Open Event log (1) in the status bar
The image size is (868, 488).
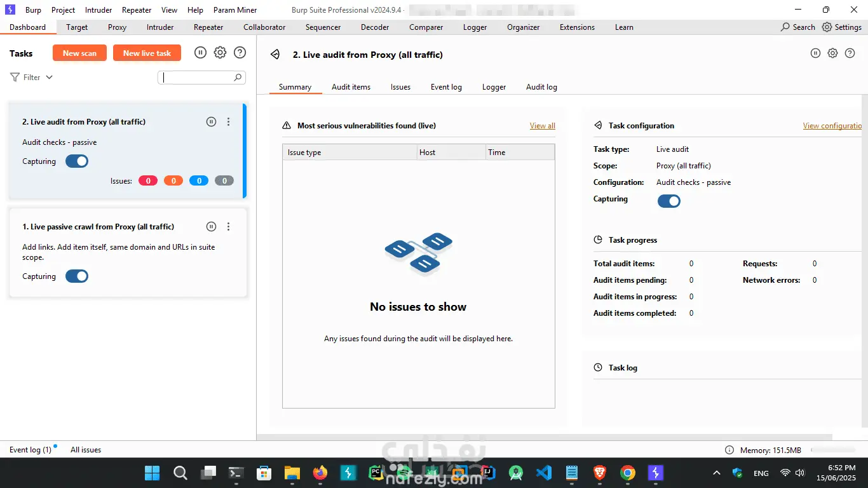[x=31, y=450]
